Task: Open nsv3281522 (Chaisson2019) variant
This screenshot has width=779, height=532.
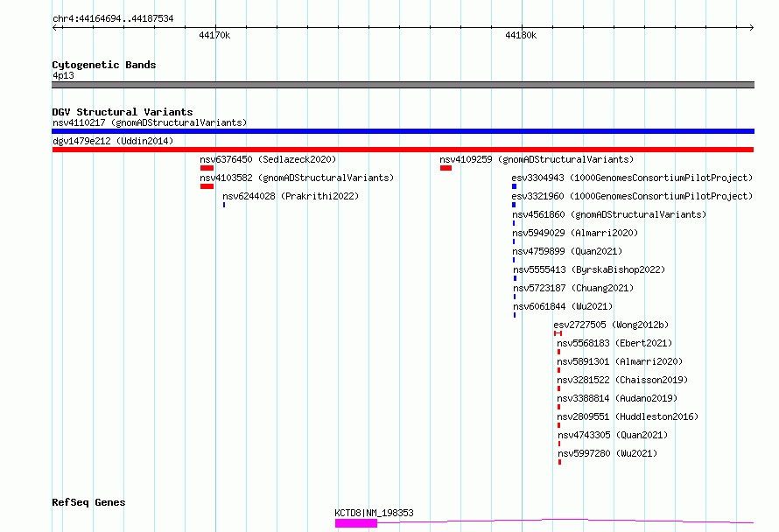Action: [622, 380]
